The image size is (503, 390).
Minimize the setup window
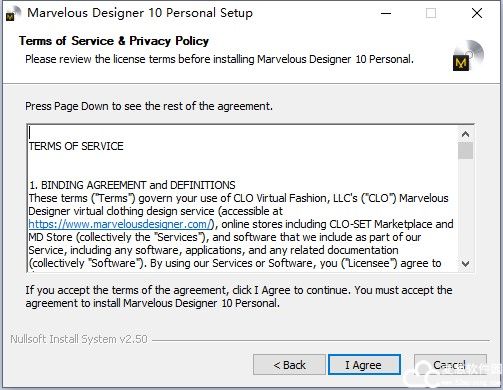click(x=386, y=14)
